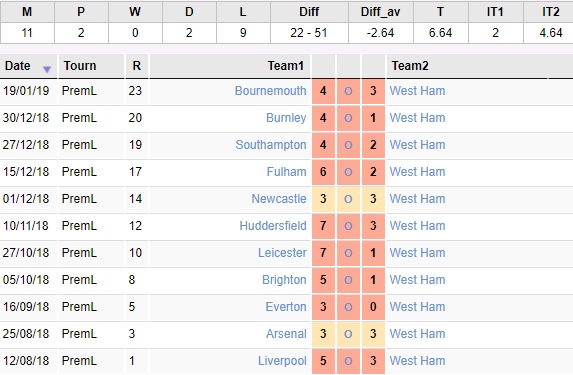Click the Date column sort arrow
Screen dimensions: 573x375
(47, 69)
